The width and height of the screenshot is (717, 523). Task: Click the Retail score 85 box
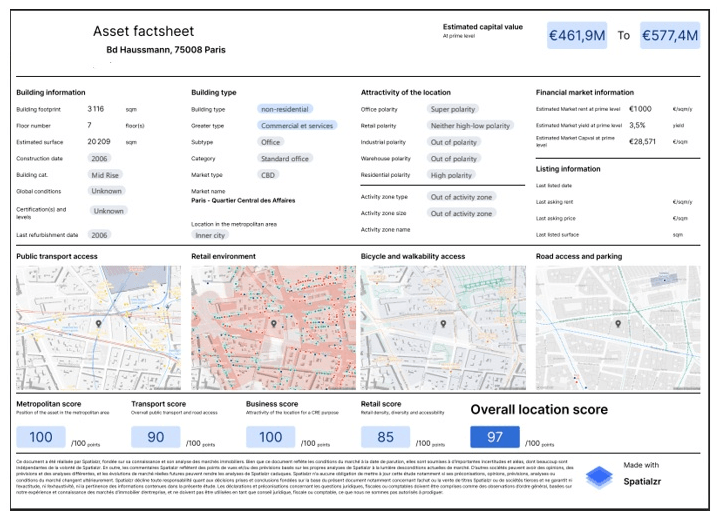point(386,437)
